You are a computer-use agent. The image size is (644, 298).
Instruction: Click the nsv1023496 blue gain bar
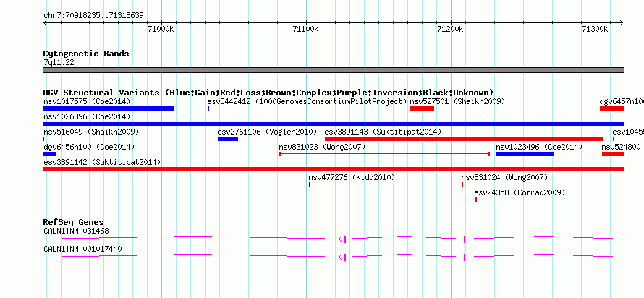click(525, 154)
